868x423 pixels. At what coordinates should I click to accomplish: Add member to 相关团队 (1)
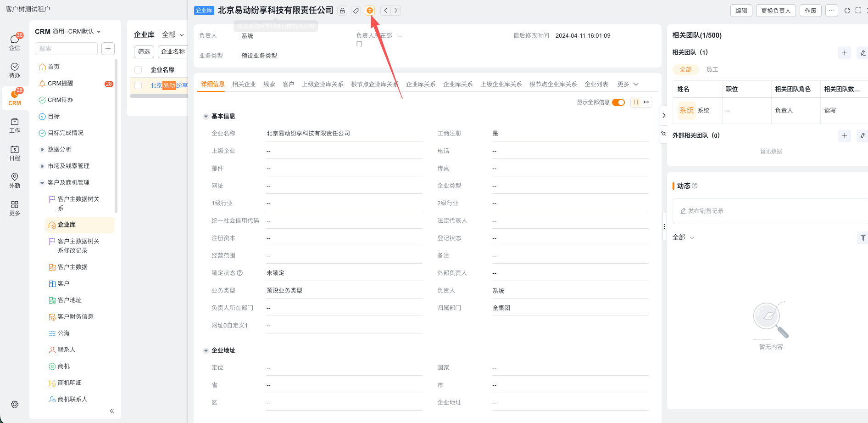tap(845, 53)
